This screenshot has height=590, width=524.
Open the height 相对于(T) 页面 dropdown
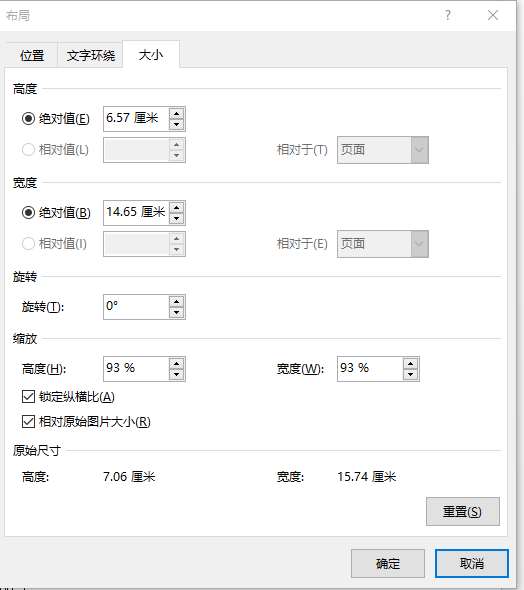click(x=383, y=150)
